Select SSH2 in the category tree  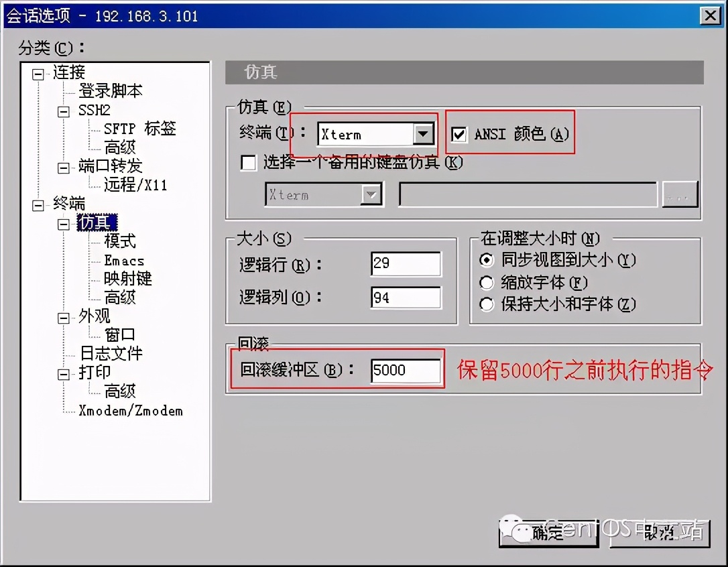(x=95, y=110)
